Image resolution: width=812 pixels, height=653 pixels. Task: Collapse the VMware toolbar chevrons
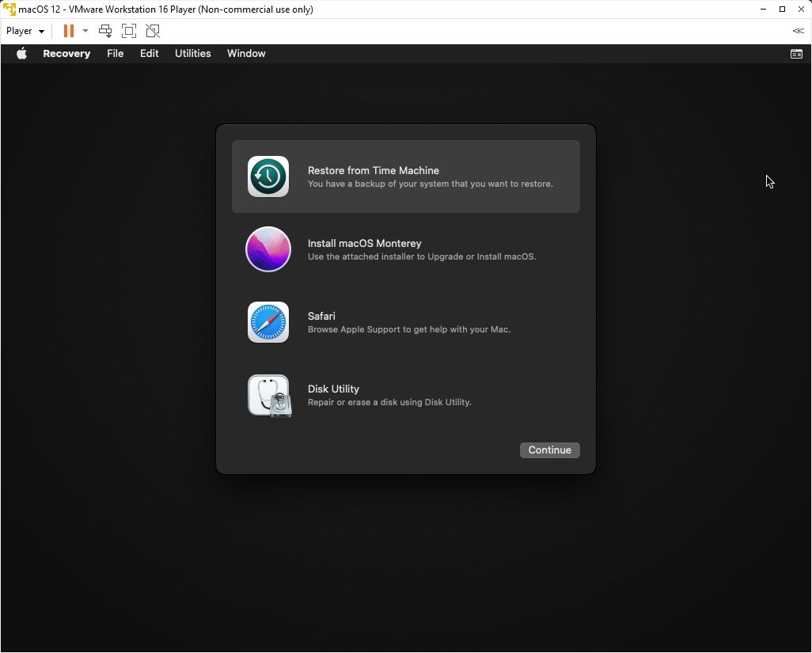click(x=798, y=31)
